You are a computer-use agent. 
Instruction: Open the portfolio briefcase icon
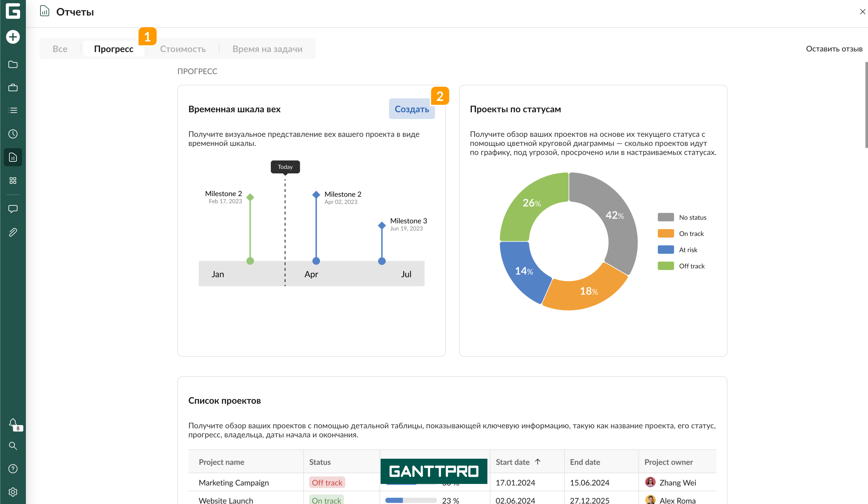[x=13, y=87]
